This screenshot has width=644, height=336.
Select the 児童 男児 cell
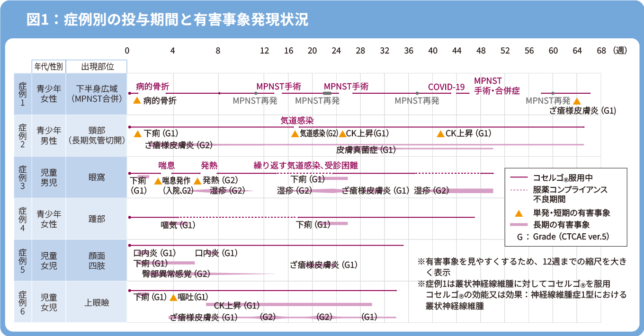tap(49, 177)
